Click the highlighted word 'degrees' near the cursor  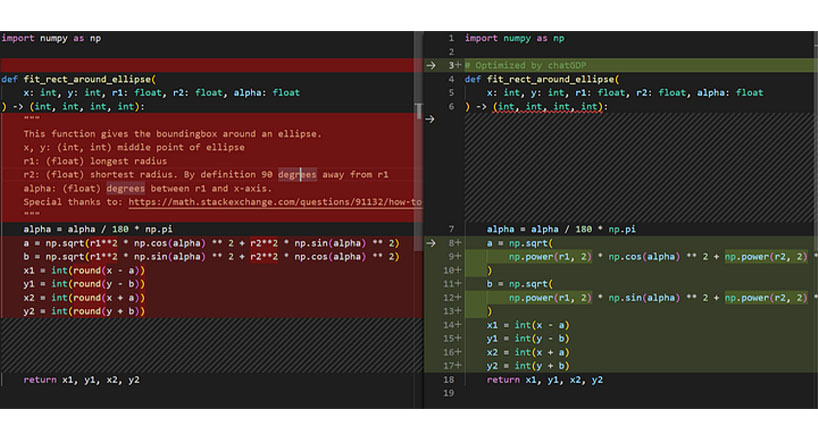[297, 174]
